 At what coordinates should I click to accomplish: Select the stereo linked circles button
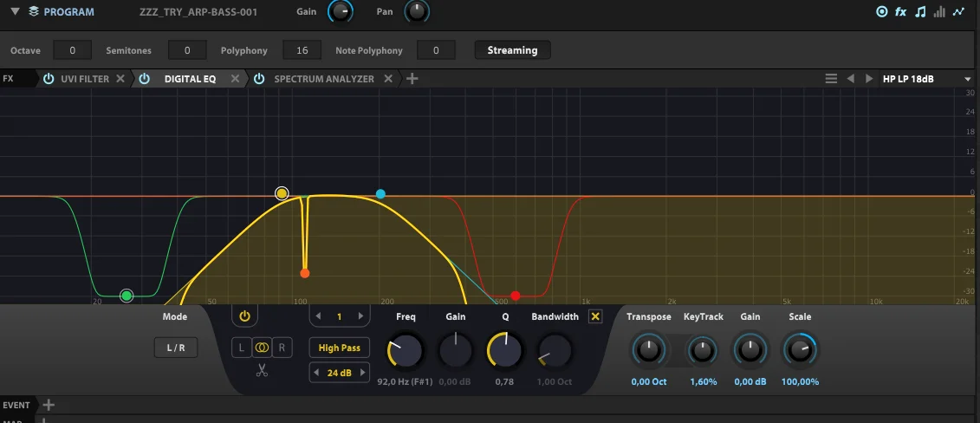[262, 348]
